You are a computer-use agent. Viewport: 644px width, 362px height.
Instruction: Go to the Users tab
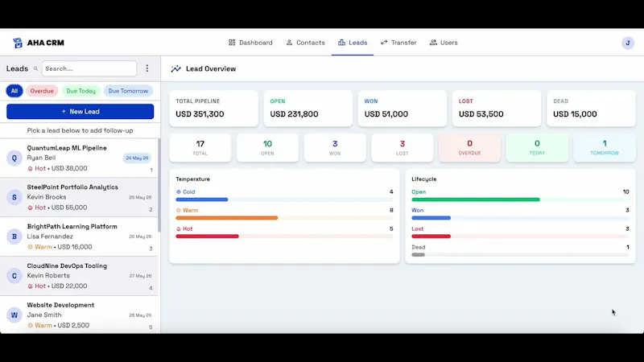[444, 43]
